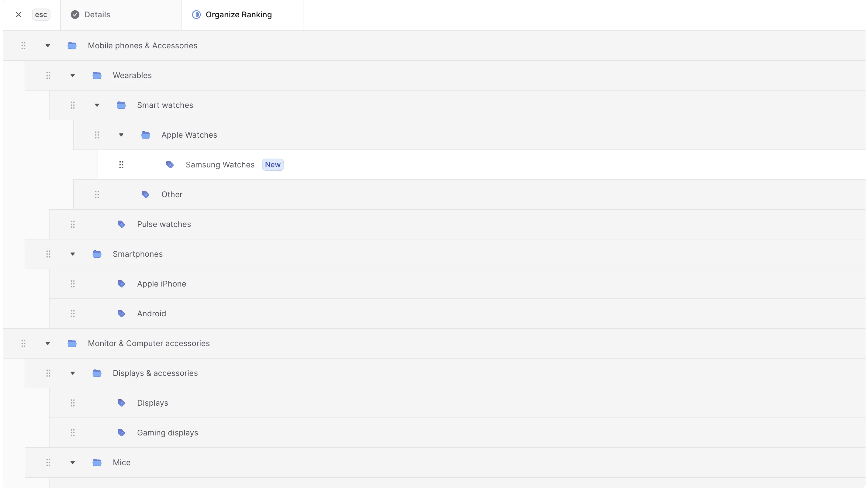The width and height of the screenshot is (868, 488).
Task: Click the drag handle of Mice folder
Action: coord(48,462)
